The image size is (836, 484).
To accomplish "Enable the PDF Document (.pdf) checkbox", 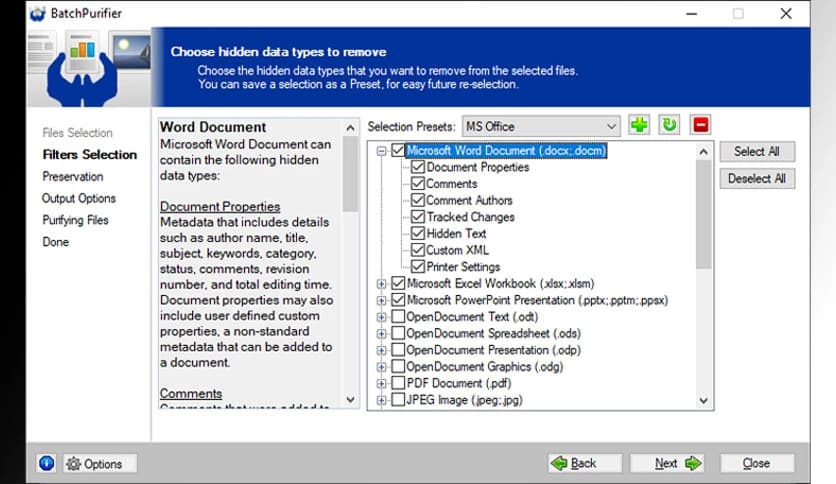I will [398, 383].
